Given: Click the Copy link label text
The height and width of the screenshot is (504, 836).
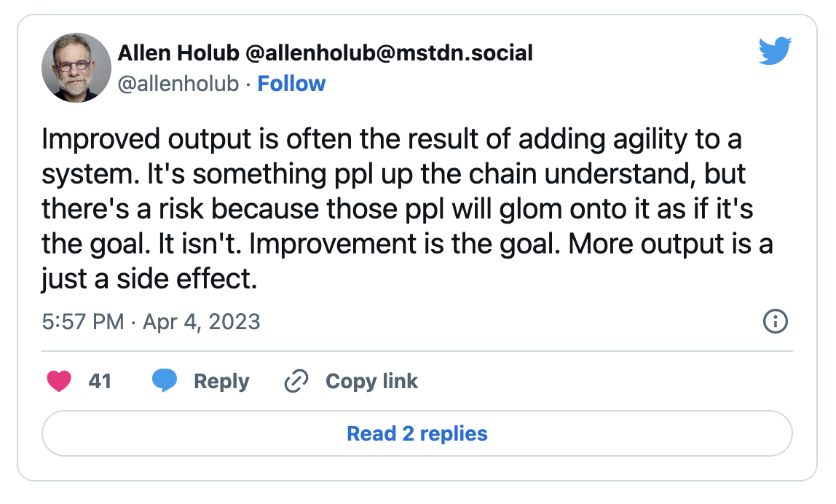Looking at the screenshot, I should coord(371,380).
